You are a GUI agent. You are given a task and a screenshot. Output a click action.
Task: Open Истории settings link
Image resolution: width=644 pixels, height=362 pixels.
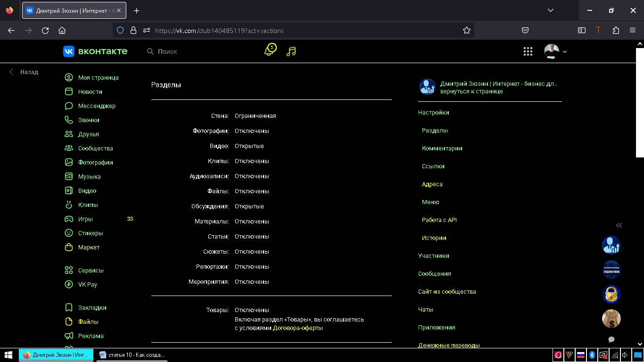coord(434,238)
